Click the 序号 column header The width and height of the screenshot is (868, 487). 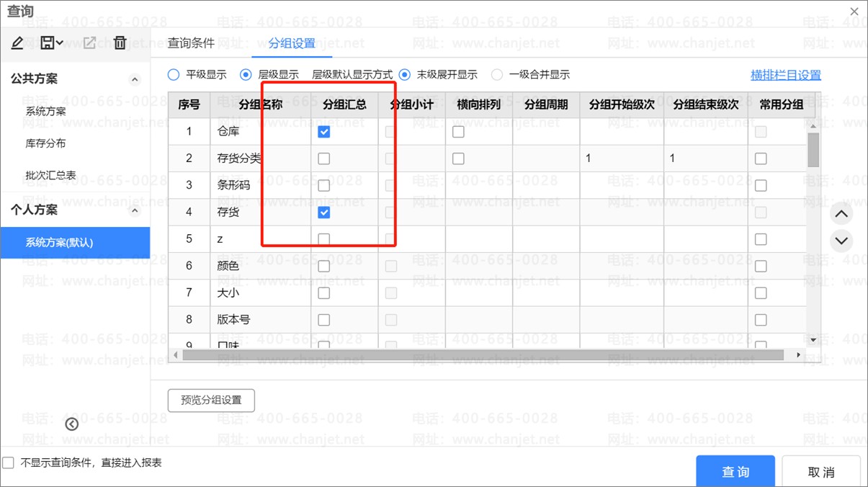pyautogui.click(x=189, y=104)
